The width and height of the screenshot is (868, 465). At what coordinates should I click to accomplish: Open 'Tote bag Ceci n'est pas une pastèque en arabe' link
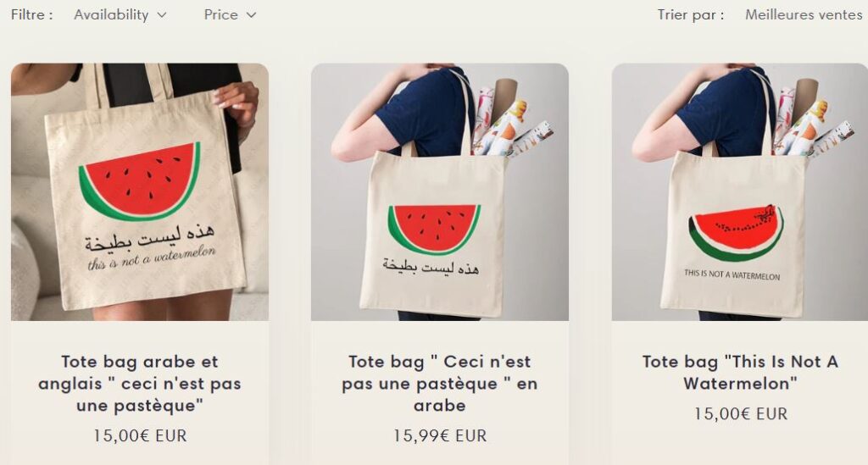coord(440,384)
